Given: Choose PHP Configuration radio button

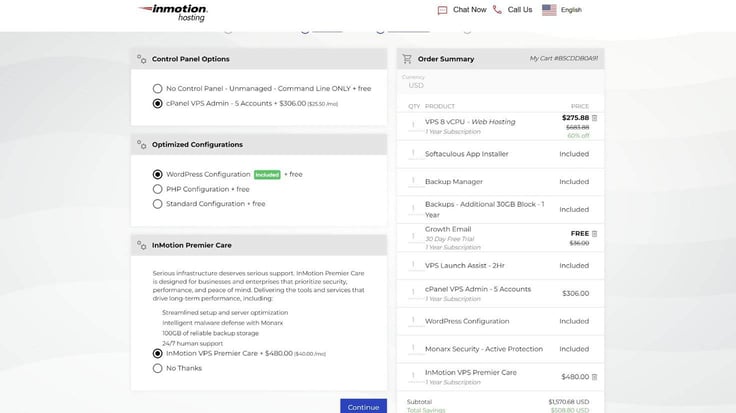Looking at the screenshot, I should [157, 189].
